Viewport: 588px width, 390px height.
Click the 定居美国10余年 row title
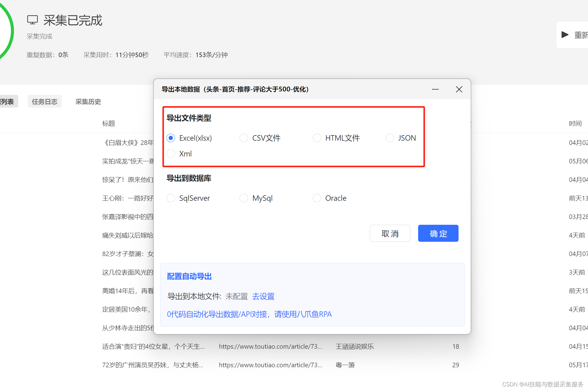tap(126, 310)
